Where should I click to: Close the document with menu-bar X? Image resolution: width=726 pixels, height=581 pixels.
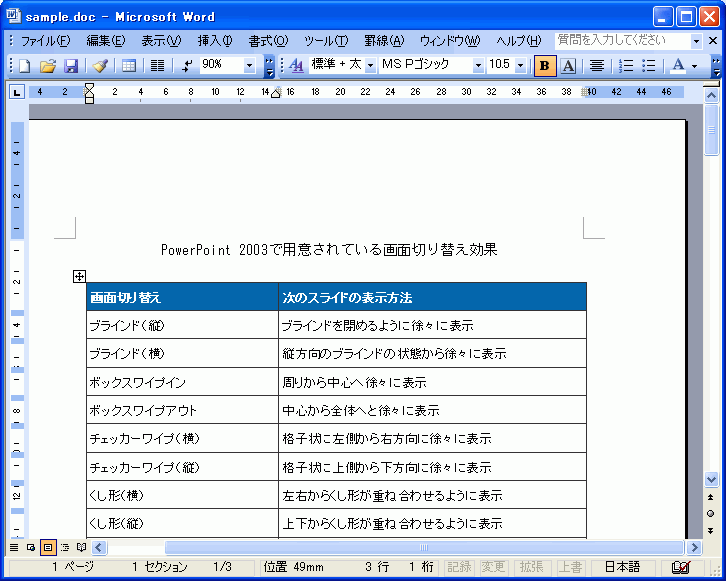(x=713, y=41)
